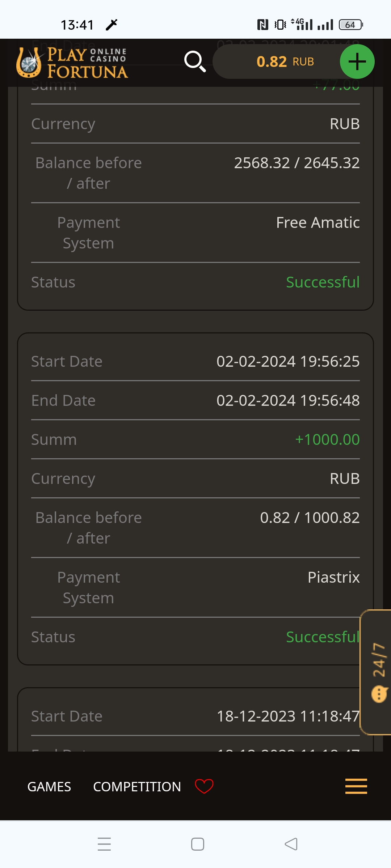Tap Android home square button
Screen dimensions: 391x868
[197, 844]
